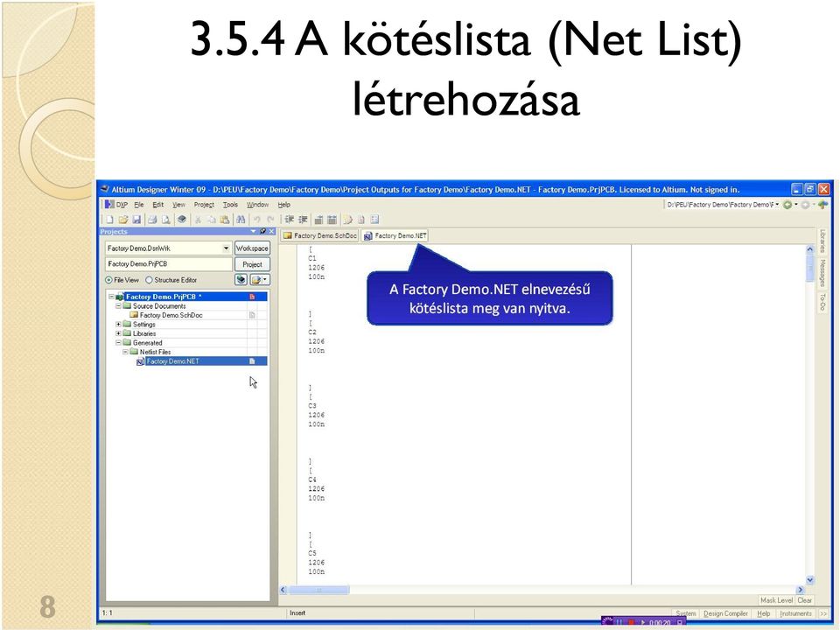This screenshot has width=840, height=630.
Task: Open the Project menu
Action: [x=204, y=205]
